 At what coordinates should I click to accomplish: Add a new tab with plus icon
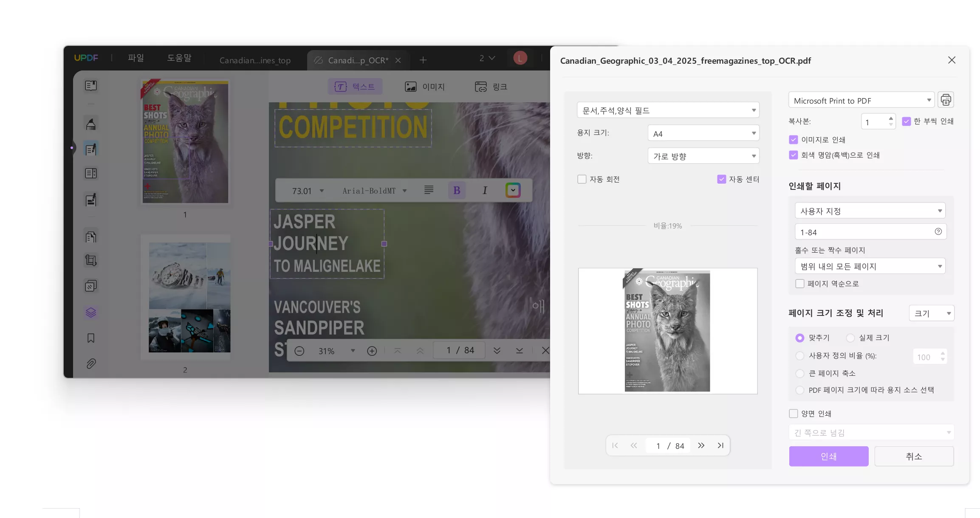click(423, 60)
